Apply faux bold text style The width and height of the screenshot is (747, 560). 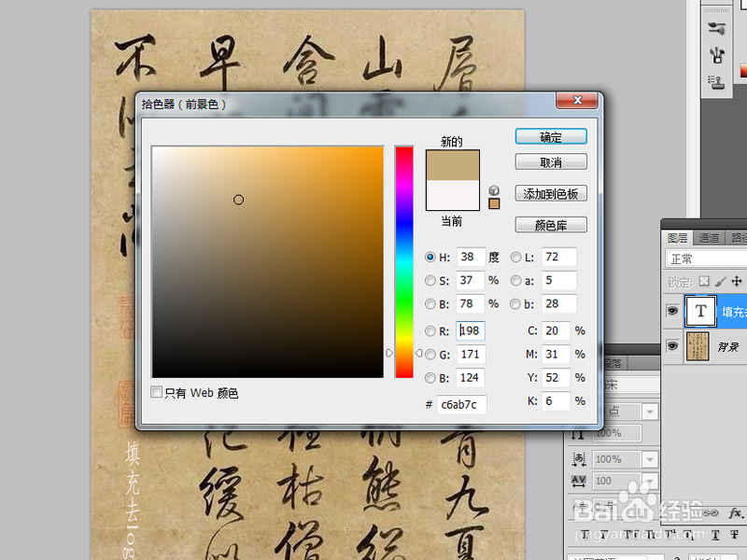pyautogui.click(x=585, y=535)
